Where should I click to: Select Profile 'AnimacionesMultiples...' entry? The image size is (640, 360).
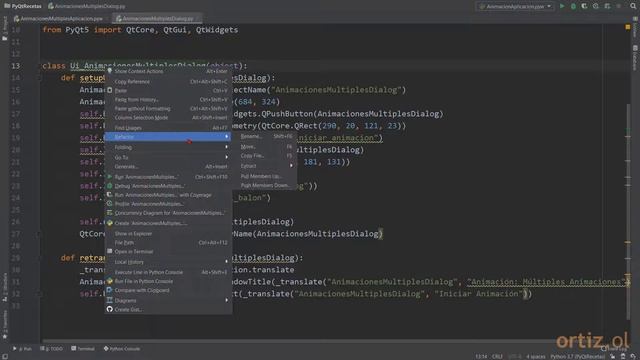pos(168,204)
